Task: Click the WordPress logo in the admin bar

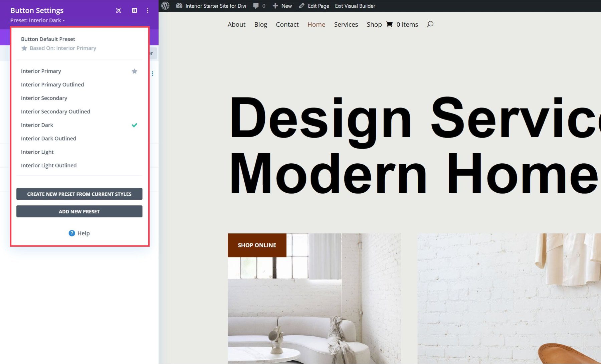Action: [165, 6]
